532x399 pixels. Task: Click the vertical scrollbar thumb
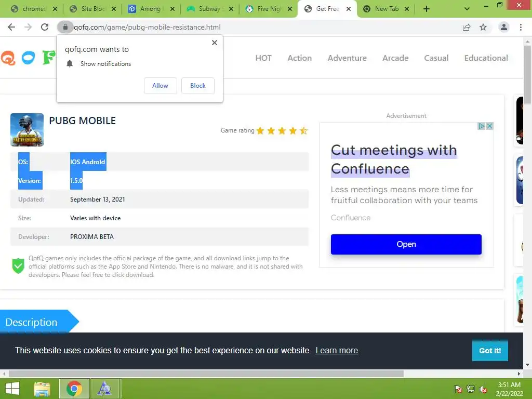(x=528, y=75)
